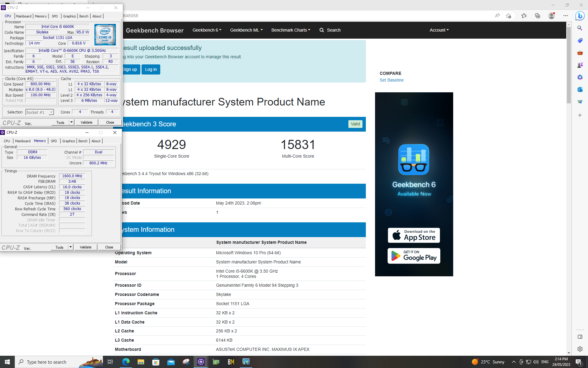Open Task View on the taskbar
588x368 pixels.
tap(110, 362)
